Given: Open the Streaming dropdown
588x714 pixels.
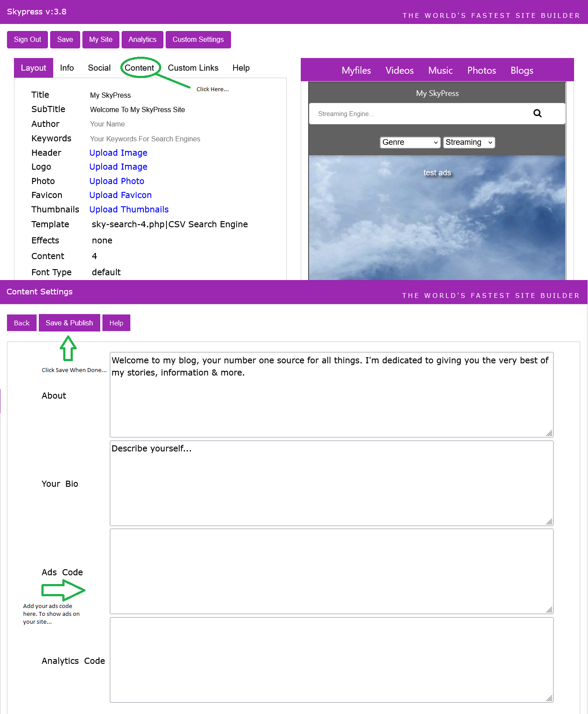Looking at the screenshot, I should pyautogui.click(x=469, y=142).
